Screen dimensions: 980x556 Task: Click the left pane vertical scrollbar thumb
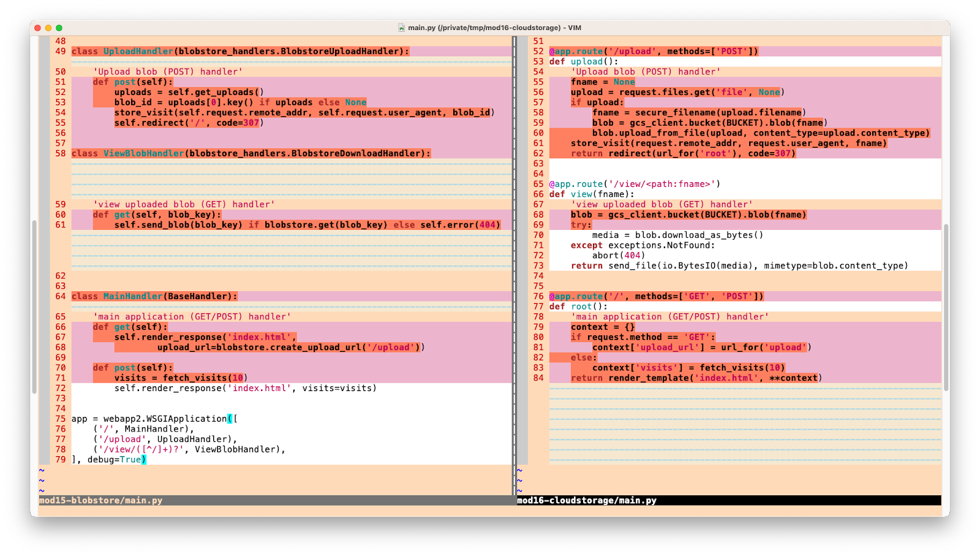34,307
